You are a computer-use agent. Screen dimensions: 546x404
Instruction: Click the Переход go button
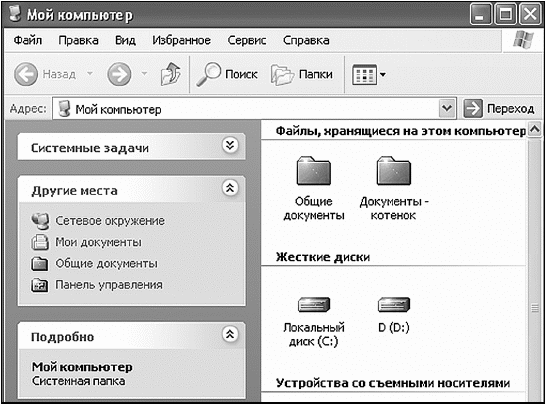[499, 109]
